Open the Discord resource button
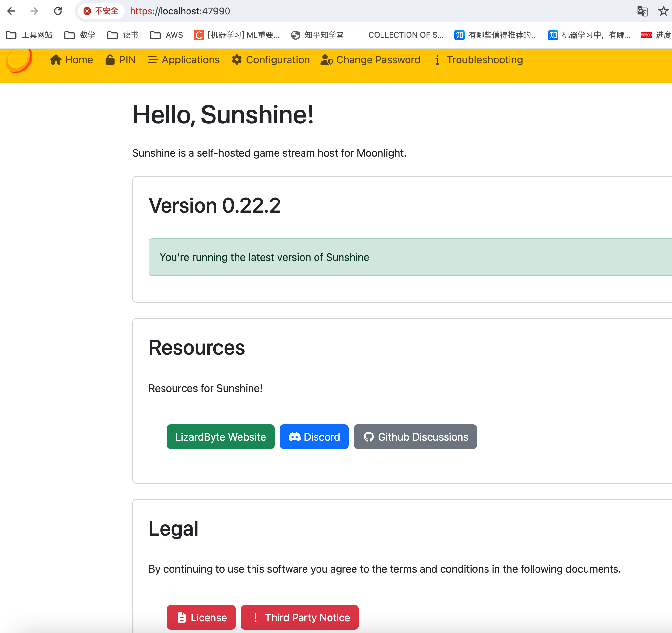Screen dimensions: 672x633 [x=314, y=437]
